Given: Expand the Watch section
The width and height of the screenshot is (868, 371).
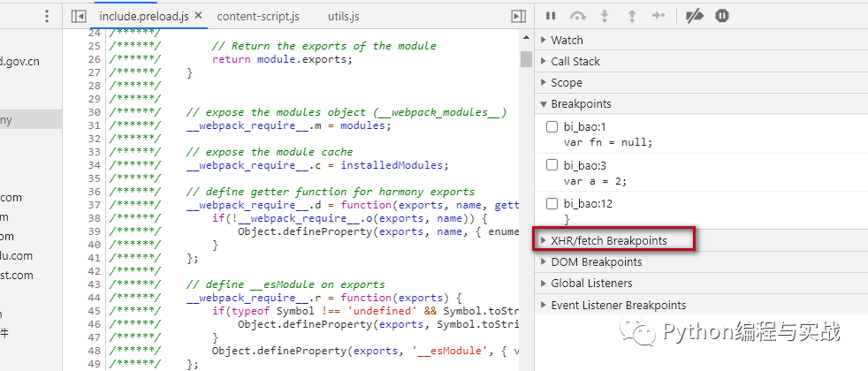Looking at the screenshot, I should [701, 40].
